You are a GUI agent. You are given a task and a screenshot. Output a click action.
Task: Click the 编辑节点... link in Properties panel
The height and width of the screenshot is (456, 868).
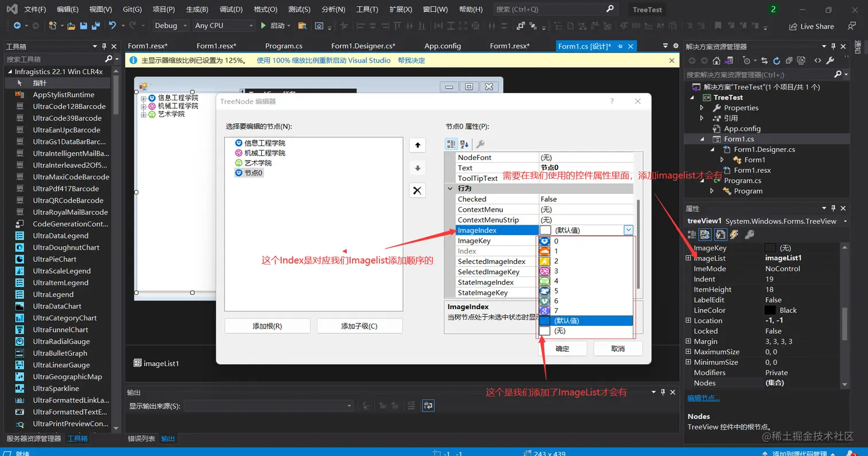click(x=704, y=398)
